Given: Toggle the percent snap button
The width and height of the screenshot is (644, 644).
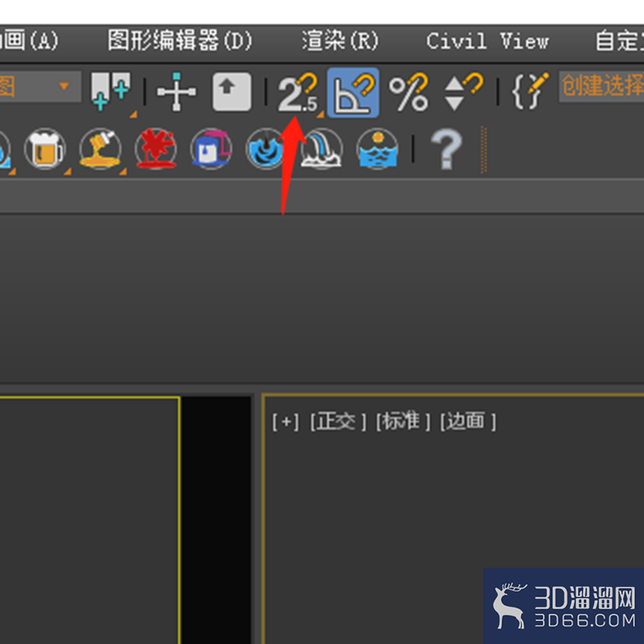Looking at the screenshot, I should [x=409, y=93].
